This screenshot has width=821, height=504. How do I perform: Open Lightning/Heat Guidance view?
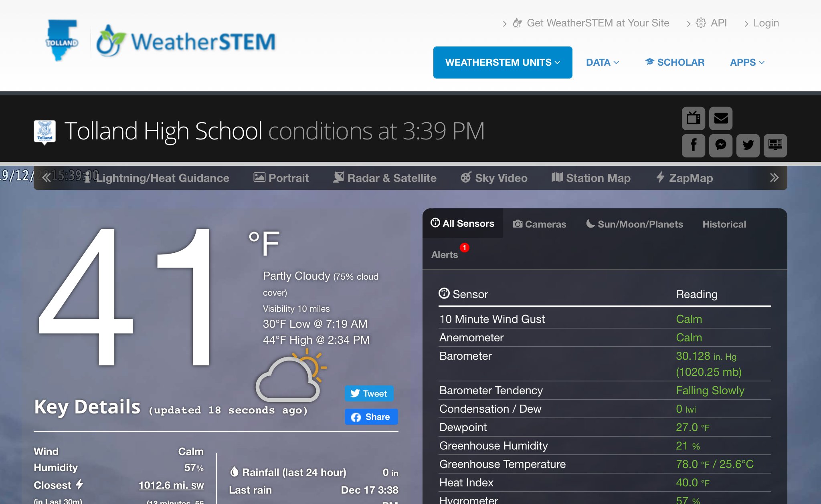(157, 178)
